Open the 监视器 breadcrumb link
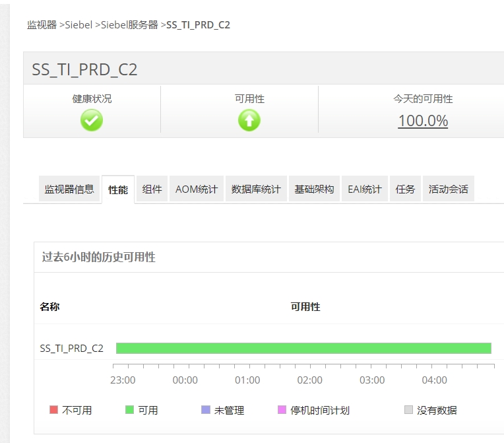Image resolution: width=504 pixels, height=443 pixels. 42,25
